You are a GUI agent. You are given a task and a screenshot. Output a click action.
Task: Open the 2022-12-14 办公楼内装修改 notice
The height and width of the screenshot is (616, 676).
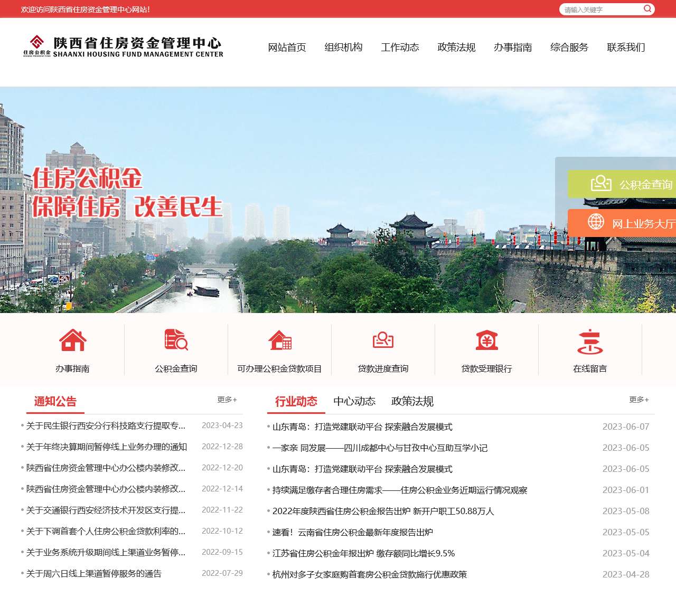coord(106,489)
